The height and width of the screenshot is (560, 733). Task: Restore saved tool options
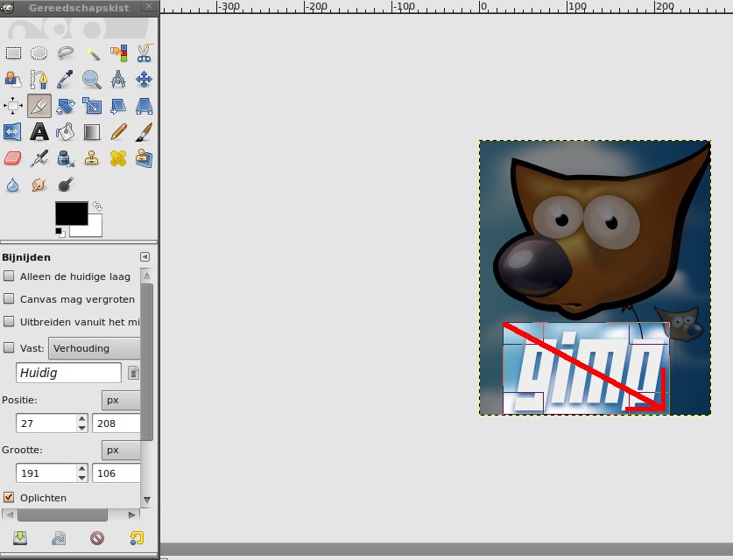point(59,538)
